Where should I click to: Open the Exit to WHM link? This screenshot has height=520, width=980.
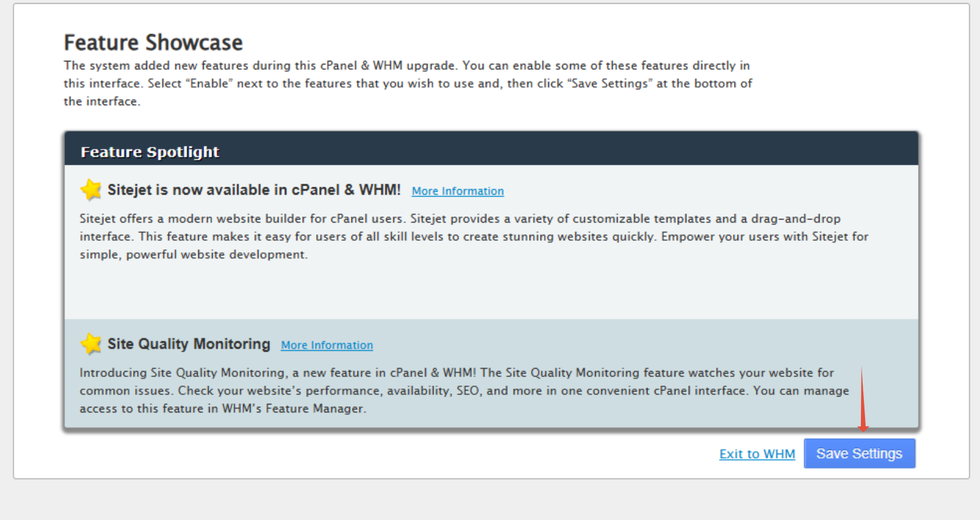[757, 454]
